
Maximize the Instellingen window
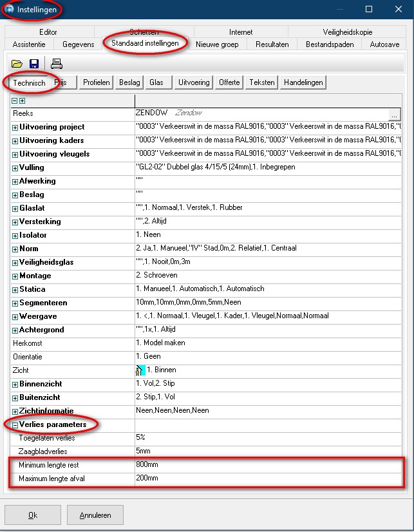(x=369, y=9)
